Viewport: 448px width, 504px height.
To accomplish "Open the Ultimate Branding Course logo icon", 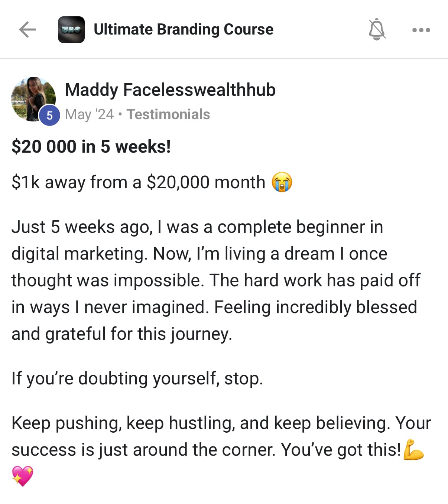I will [71, 30].
